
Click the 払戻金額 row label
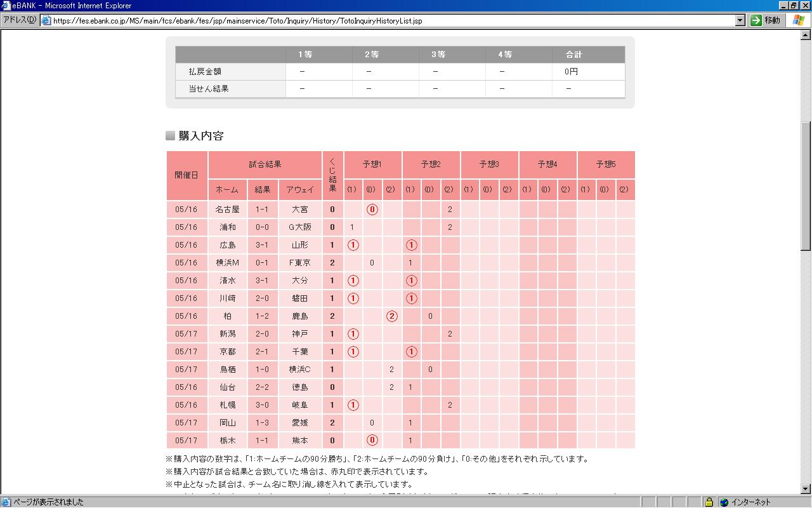(x=205, y=72)
